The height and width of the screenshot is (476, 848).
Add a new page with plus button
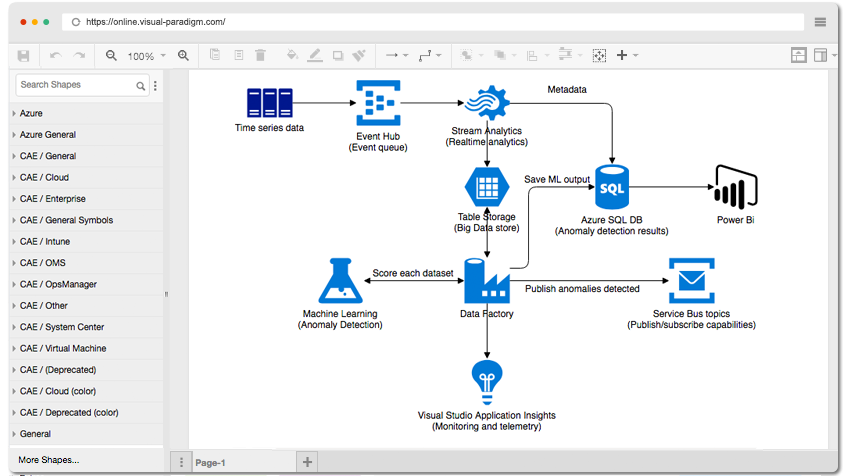pos(307,462)
